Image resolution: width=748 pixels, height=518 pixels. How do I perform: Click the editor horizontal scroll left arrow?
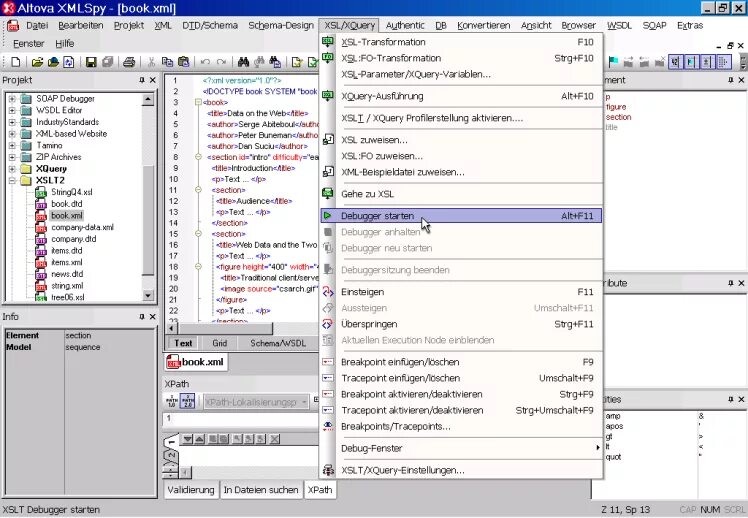[172, 329]
